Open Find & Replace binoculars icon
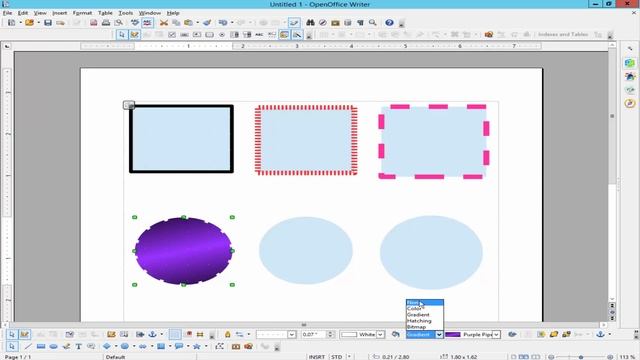 310,23
